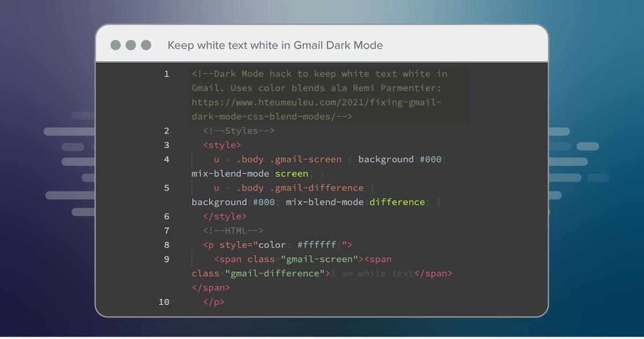This screenshot has width=644, height=339.
Task: Click the 'I am white text' content
Action: [372, 273]
